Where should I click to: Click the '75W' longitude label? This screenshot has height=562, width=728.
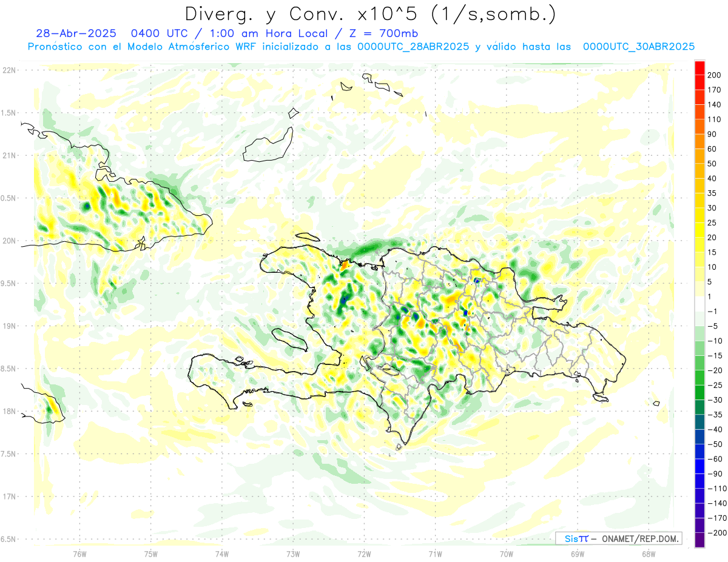[x=151, y=554]
